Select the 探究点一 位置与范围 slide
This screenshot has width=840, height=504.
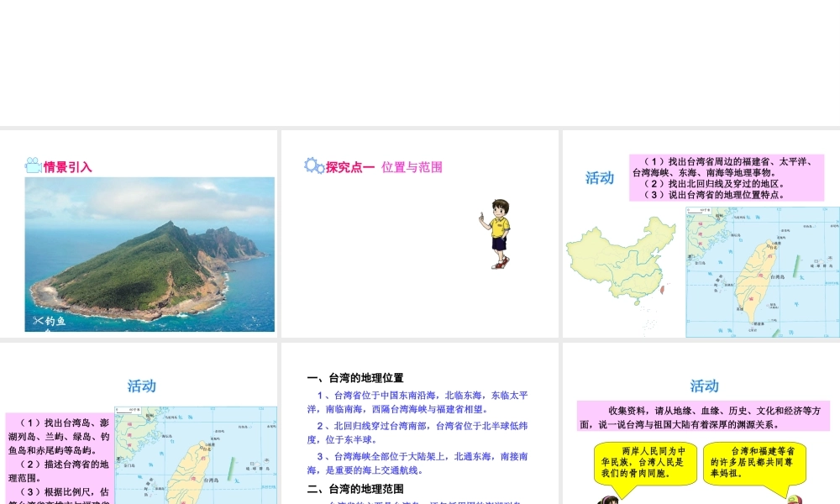click(419, 234)
